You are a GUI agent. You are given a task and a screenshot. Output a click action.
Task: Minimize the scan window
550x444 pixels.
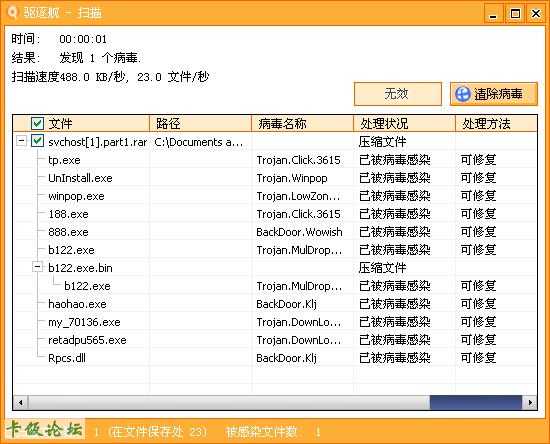(494, 14)
